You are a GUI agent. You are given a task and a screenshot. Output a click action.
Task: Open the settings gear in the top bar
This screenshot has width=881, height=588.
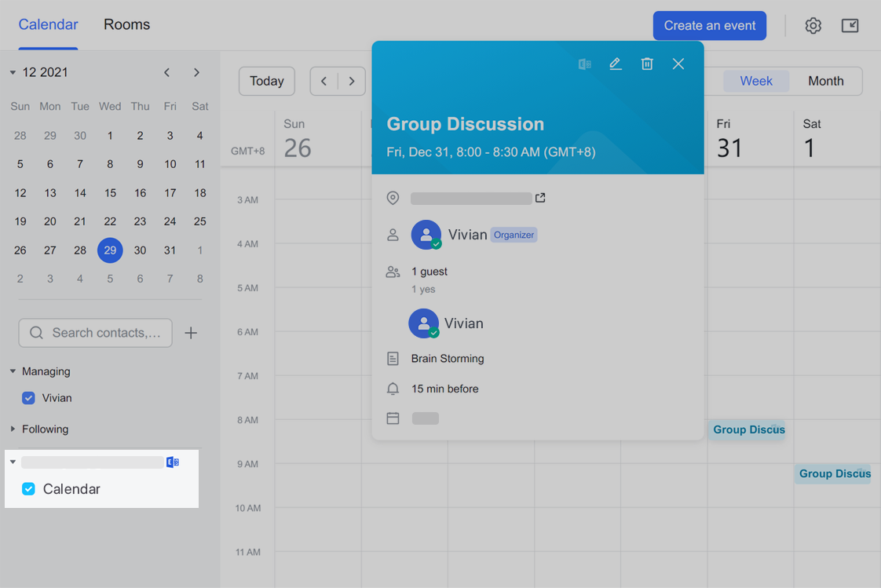(x=813, y=25)
